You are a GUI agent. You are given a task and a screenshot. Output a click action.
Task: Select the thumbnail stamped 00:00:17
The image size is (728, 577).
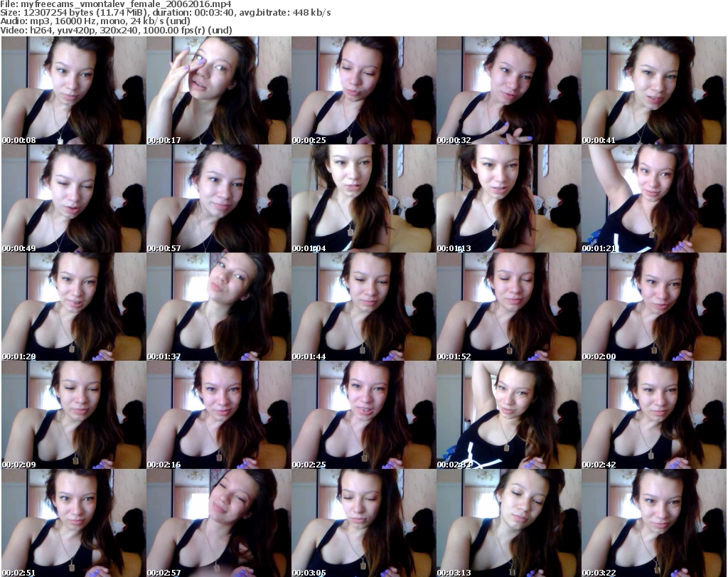219,90
